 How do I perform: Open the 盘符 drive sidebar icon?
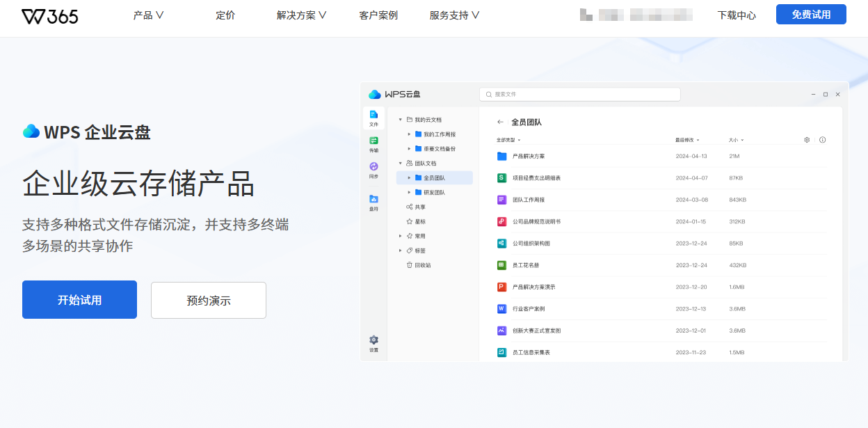click(x=373, y=202)
